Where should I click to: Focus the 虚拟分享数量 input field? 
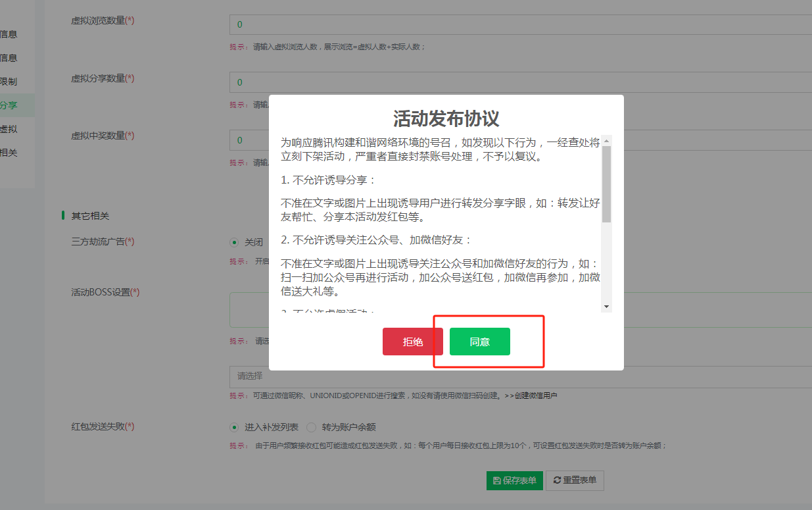(x=521, y=82)
